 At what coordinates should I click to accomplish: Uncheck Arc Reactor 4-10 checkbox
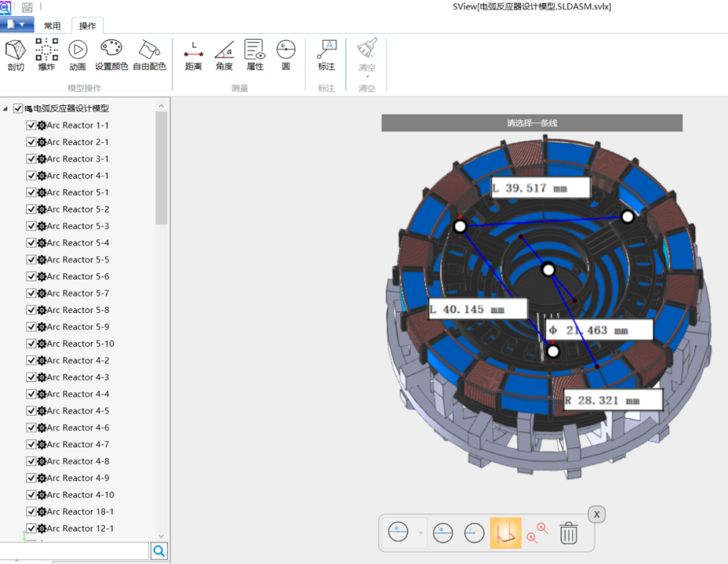[x=31, y=495]
